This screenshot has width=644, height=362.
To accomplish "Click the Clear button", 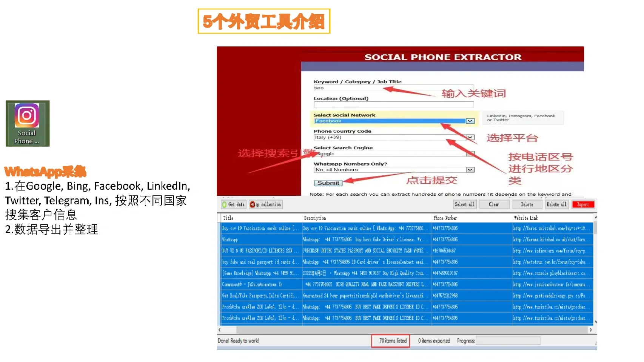I will click(x=494, y=204).
